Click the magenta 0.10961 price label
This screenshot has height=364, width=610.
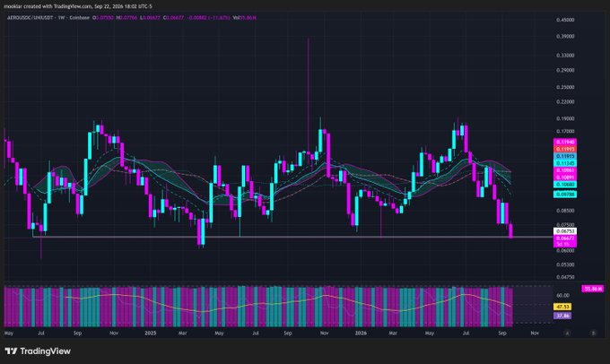coord(565,170)
